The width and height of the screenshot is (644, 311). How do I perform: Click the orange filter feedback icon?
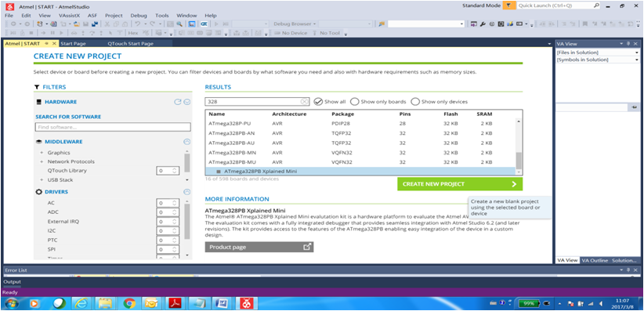[x=509, y=5]
